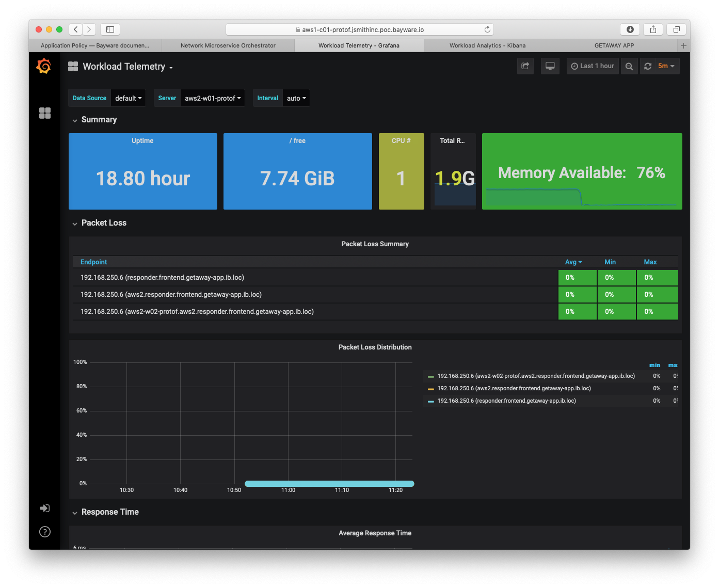Sort legend by min header
The height and width of the screenshot is (588, 719).
[x=654, y=365]
